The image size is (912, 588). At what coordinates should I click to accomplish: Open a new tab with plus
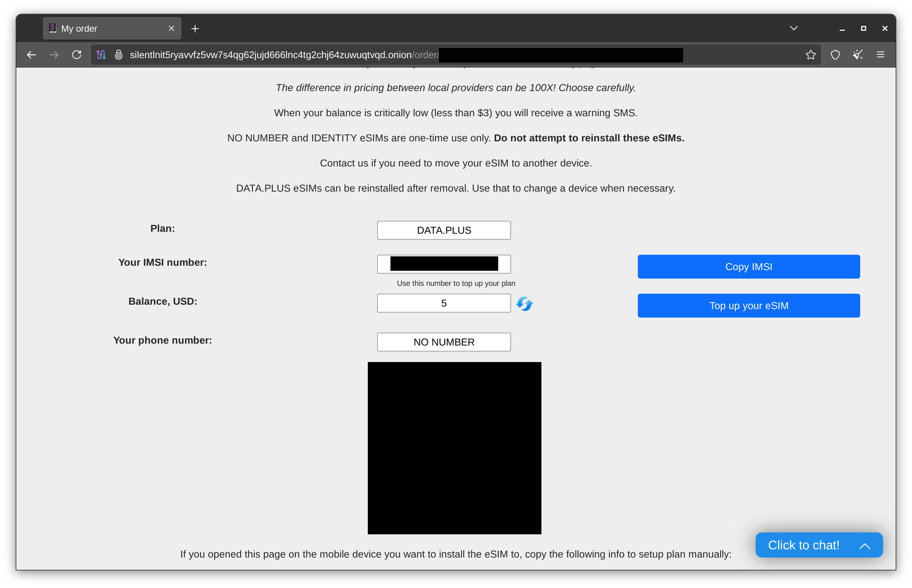[x=195, y=29]
